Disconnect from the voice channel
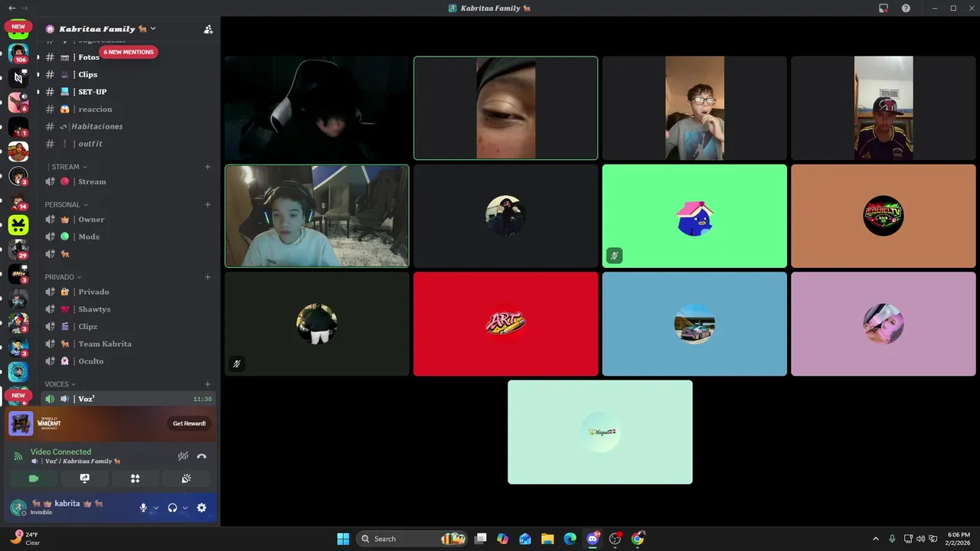The width and height of the screenshot is (980, 551). 201,456
